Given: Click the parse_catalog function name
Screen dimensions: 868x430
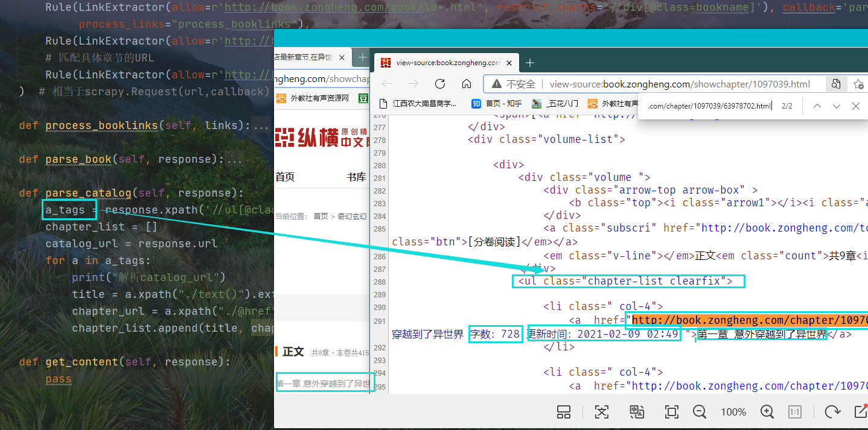Looking at the screenshot, I should coord(88,193).
